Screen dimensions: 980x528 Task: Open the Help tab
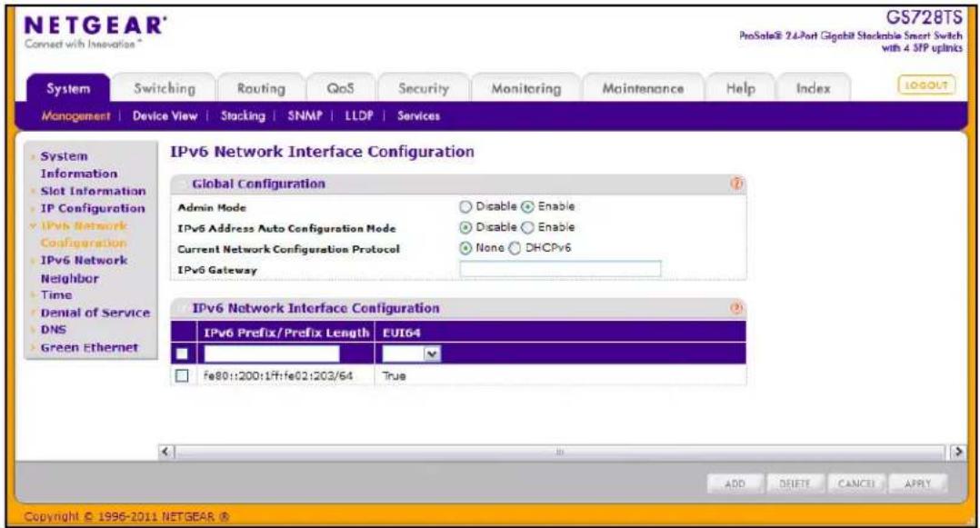741,89
